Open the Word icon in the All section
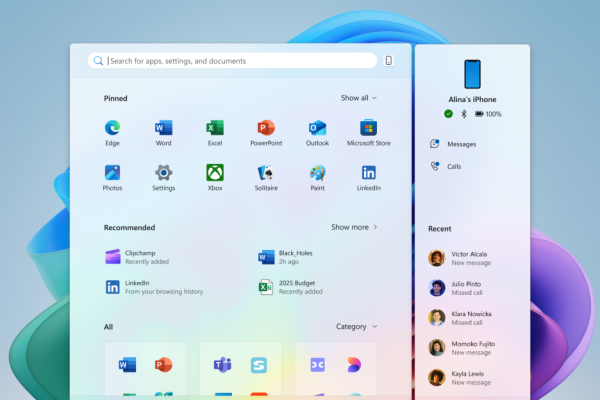This screenshot has width=600, height=400. click(127, 364)
